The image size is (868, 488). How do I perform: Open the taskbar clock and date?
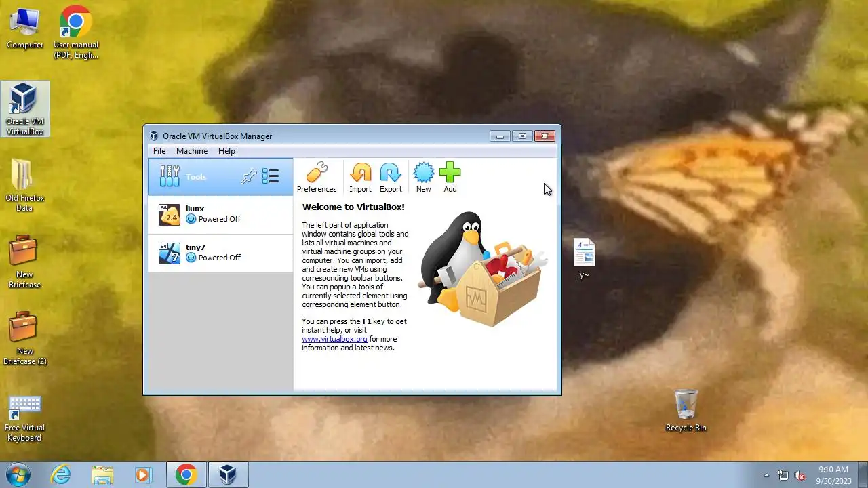[833, 474]
